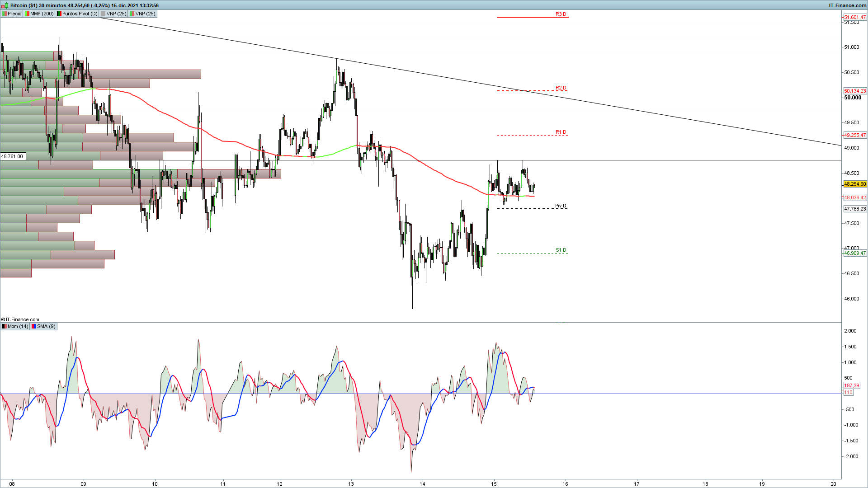
Task: Select the 46.909,47 support price tag
Action: (x=855, y=253)
